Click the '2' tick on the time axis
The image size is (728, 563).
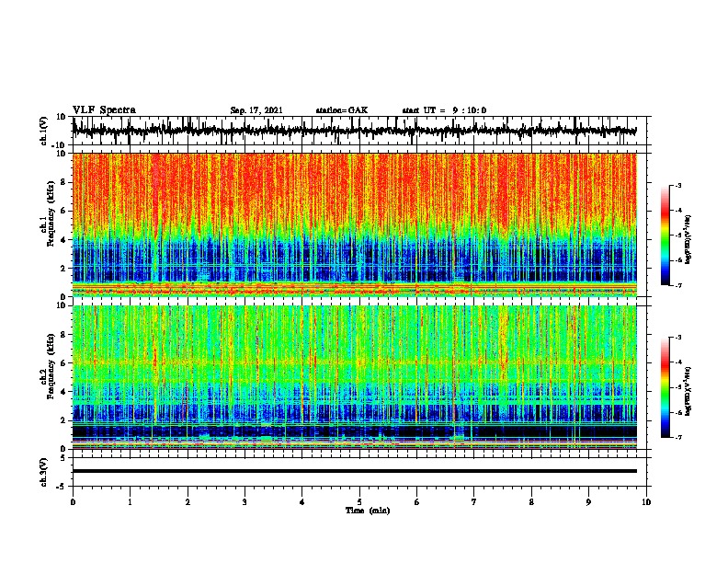188,502
